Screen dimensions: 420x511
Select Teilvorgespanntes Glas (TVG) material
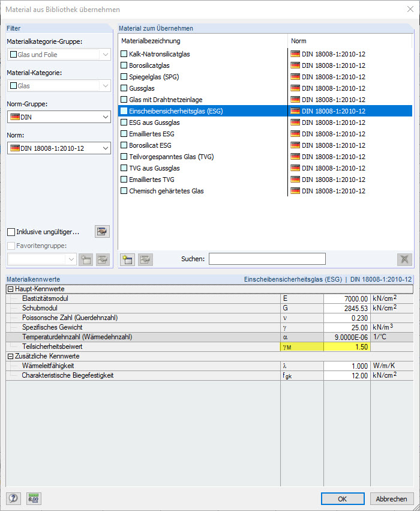pyautogui.click(x=171, y=157)
